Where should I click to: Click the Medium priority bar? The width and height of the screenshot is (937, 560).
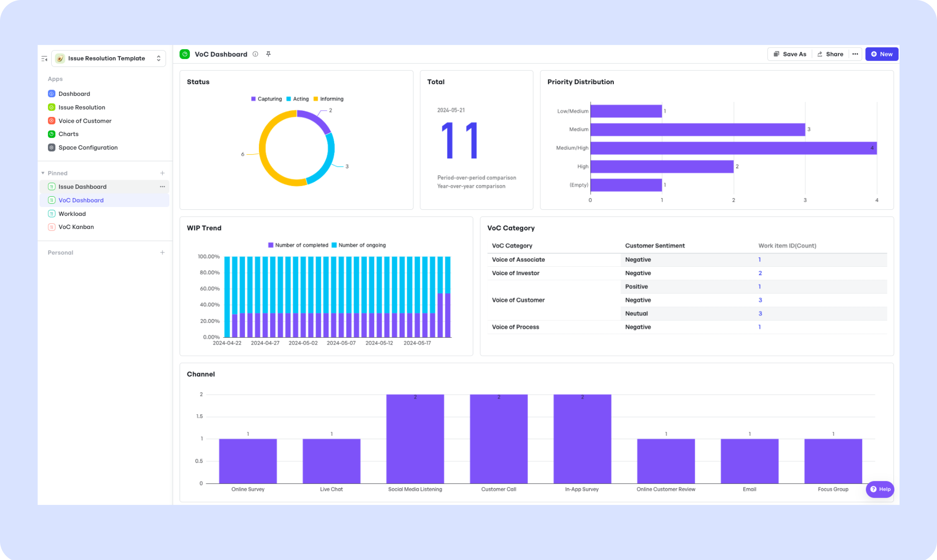click(698, 130)
